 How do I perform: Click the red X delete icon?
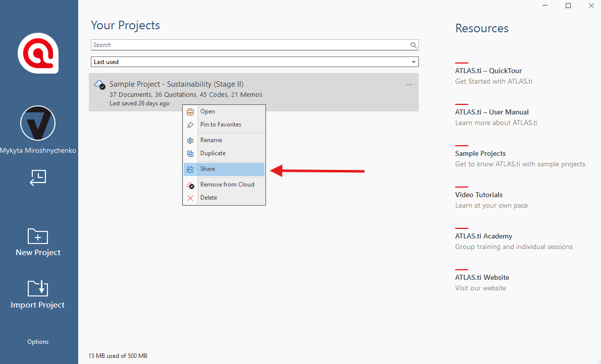(x=190, y=198)
